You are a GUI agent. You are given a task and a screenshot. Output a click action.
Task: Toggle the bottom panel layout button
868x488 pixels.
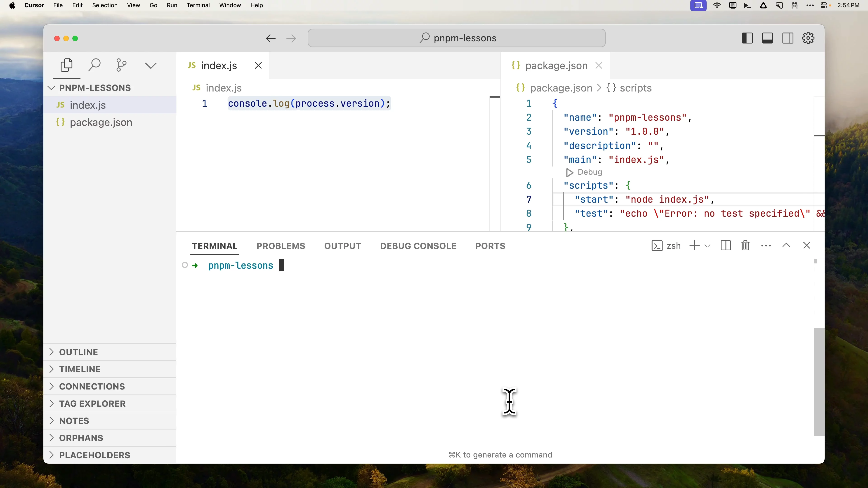pos(767,38)
